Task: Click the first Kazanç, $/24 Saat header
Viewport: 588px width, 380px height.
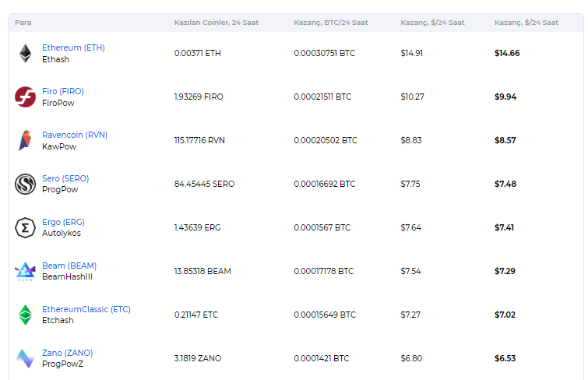Action: (x=432, y=23)
